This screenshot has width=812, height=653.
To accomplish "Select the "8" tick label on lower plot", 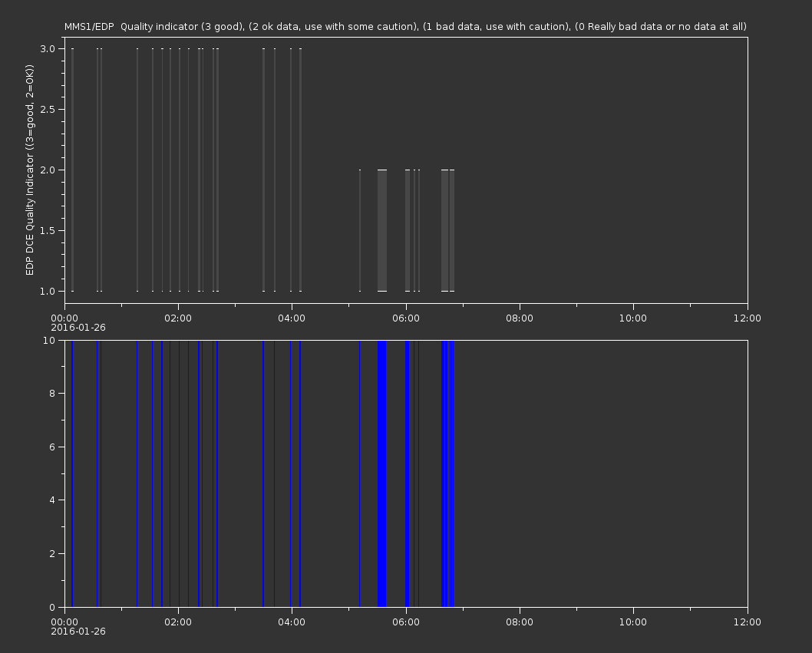I will [52, 394].
